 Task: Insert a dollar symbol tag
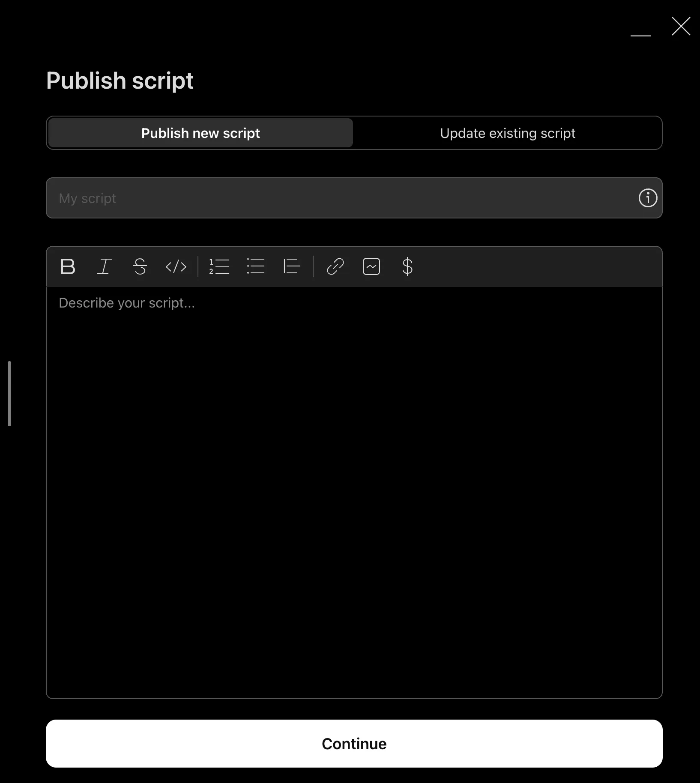[407, 266]
